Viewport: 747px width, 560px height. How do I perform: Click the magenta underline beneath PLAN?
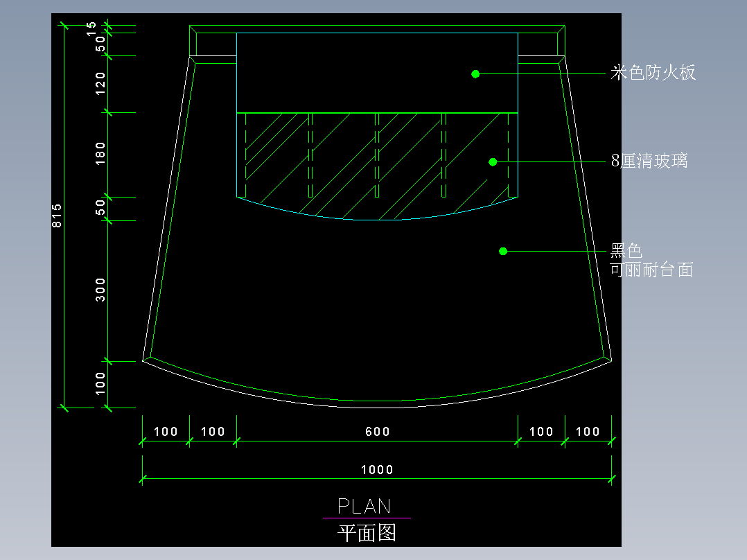pos(367,518)
